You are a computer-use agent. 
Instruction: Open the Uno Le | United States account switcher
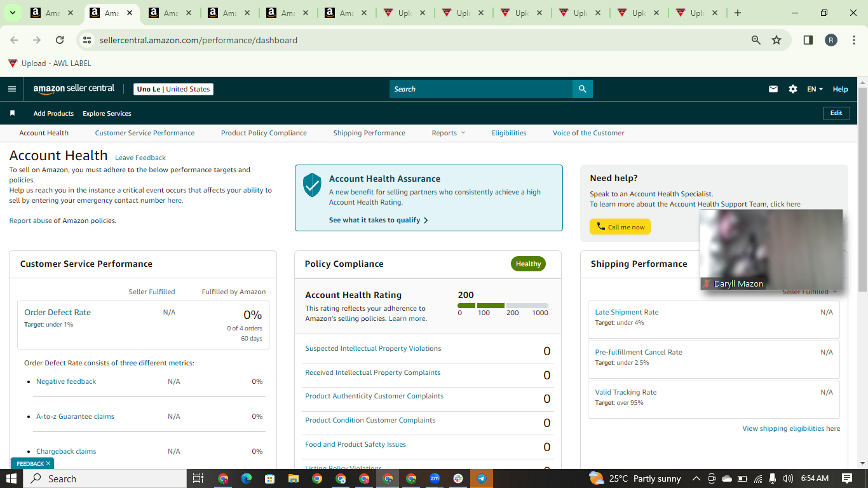pos(173,89)
